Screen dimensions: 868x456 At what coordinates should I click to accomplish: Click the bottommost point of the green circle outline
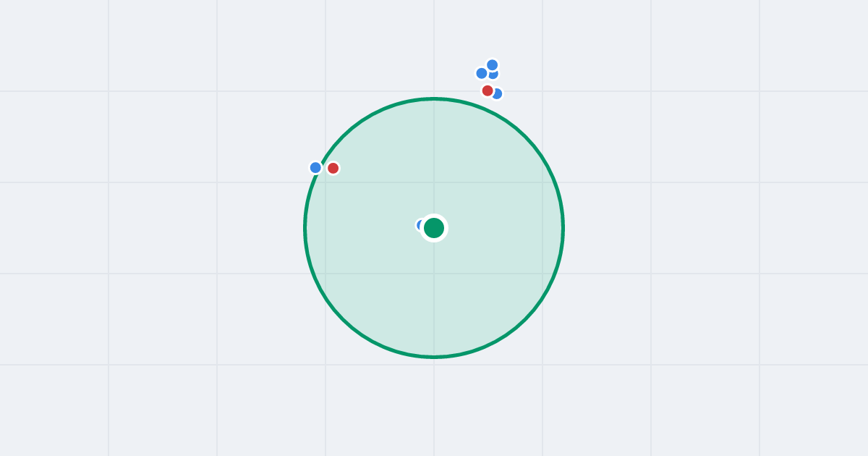(x=434, y=357)
